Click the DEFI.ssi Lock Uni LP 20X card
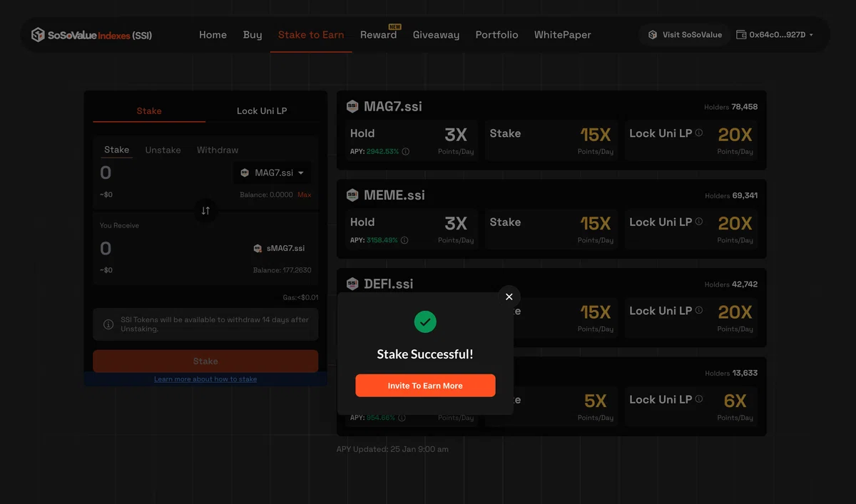 point(691,318)
